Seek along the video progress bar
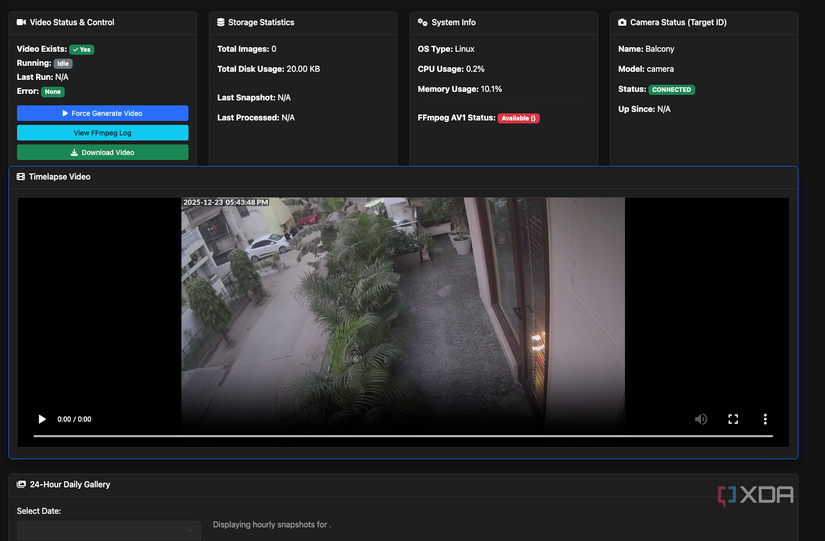Image resolution: width=825 pixels, height=541 pixels. click(403, 436)
